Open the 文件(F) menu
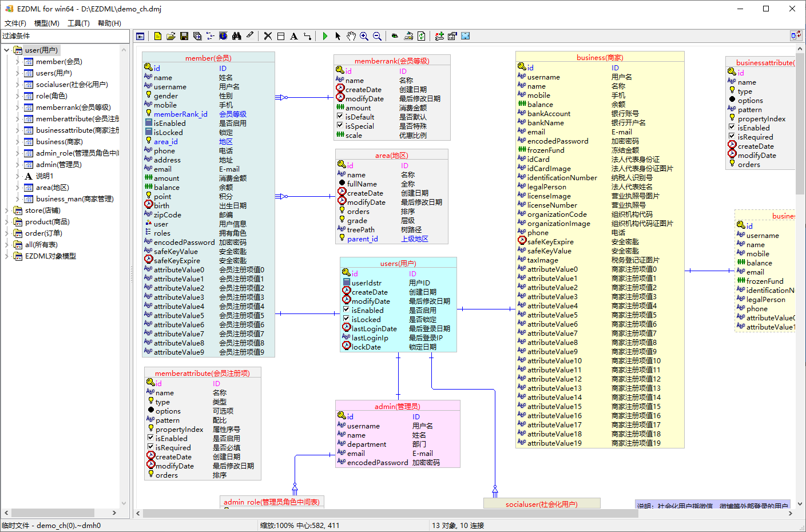Viewport: 806px width, 532px height. [x=15, y=23]
